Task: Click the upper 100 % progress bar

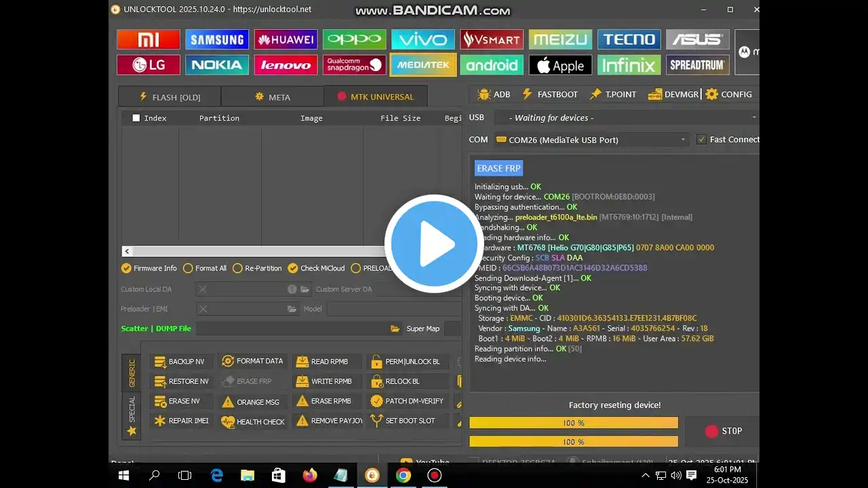Action: click(x=574, y=423)
